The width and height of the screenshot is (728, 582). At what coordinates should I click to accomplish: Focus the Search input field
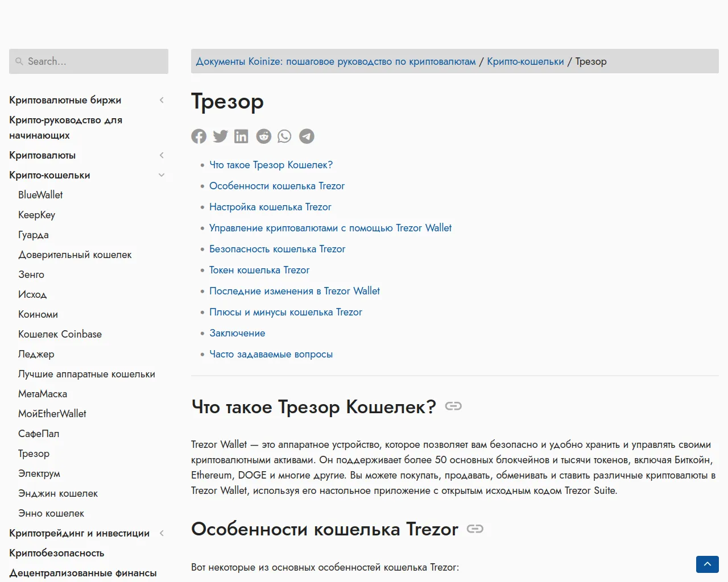89,61
